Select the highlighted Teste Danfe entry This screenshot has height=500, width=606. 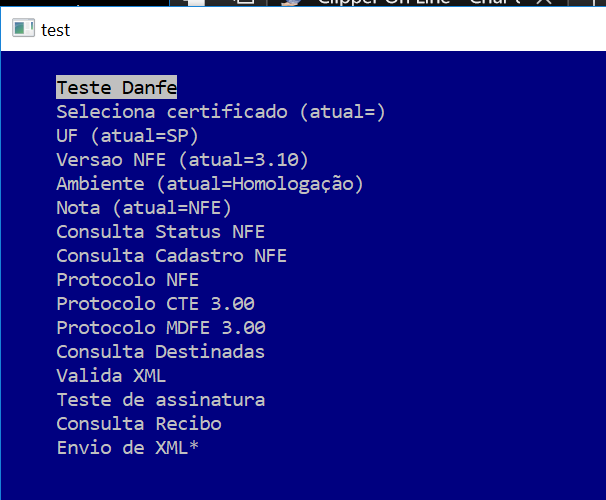click(x=116, y=88)
